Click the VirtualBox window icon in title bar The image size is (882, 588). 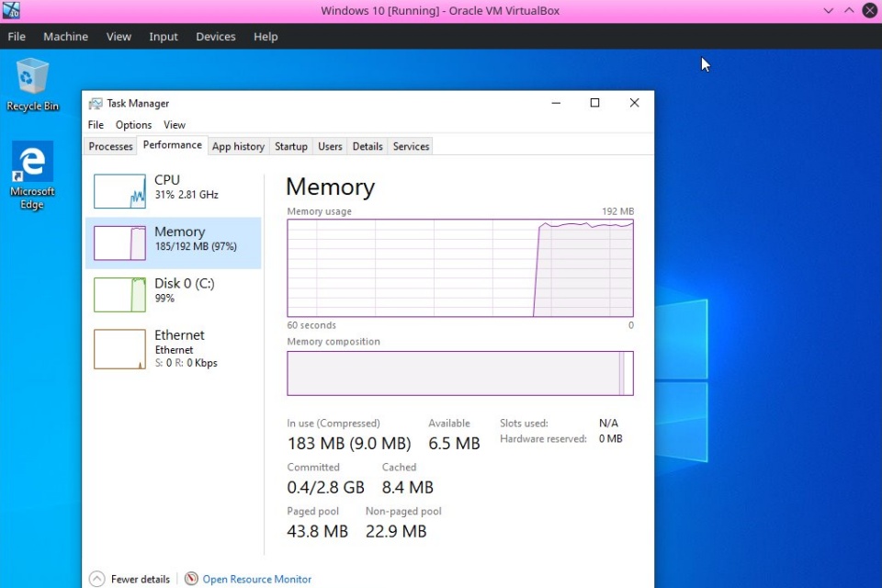[x=11, y=11]
